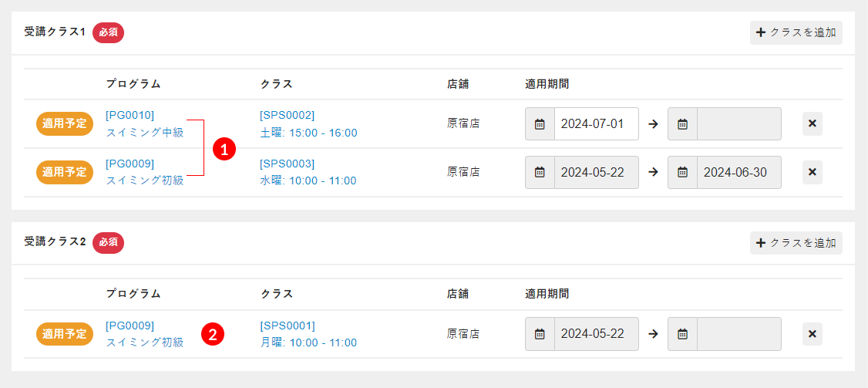Image resolution: width=868 pixels, height=388 pixels.
Task: Add a class to 受講クラス2
Action: point(796,243)
